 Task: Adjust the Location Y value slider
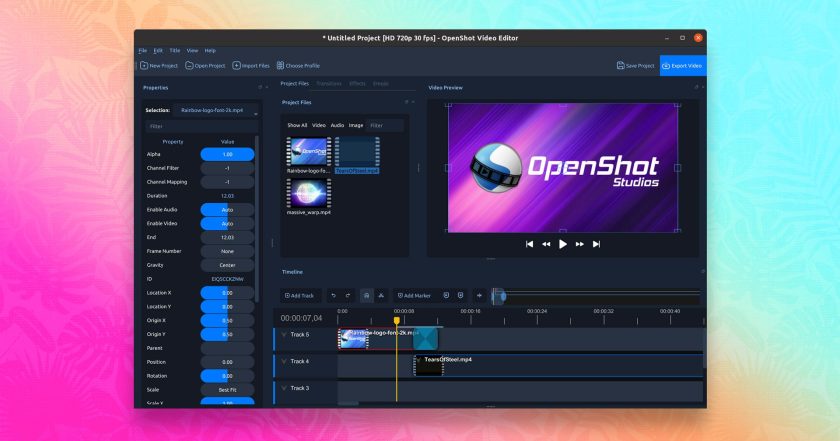pyautogui.click(x=227, y=307)
